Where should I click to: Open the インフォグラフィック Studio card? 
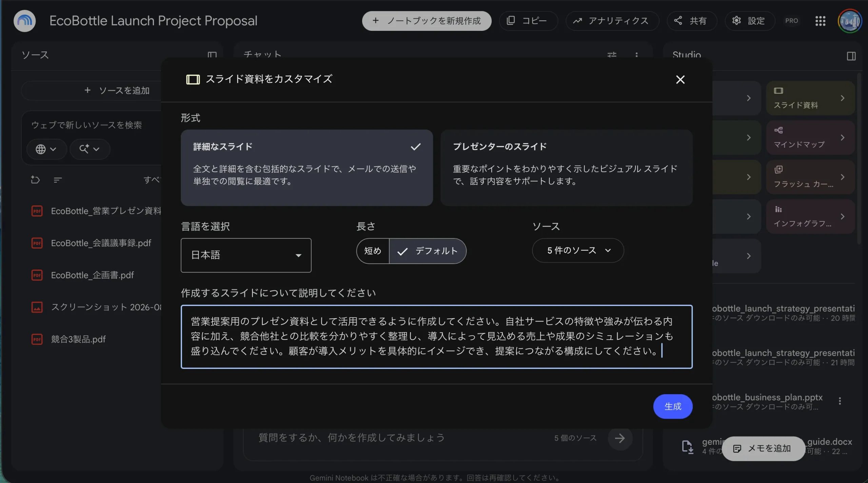click(x=810, y=217)
